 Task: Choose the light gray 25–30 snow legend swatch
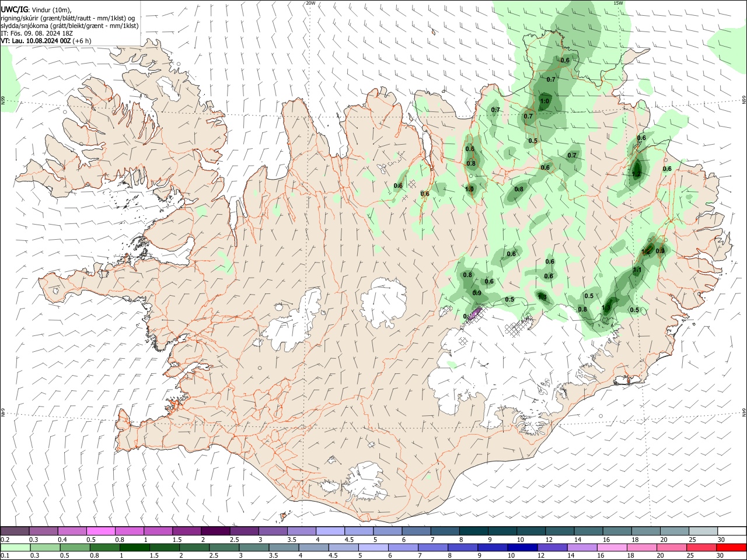(x=703, y=531)
